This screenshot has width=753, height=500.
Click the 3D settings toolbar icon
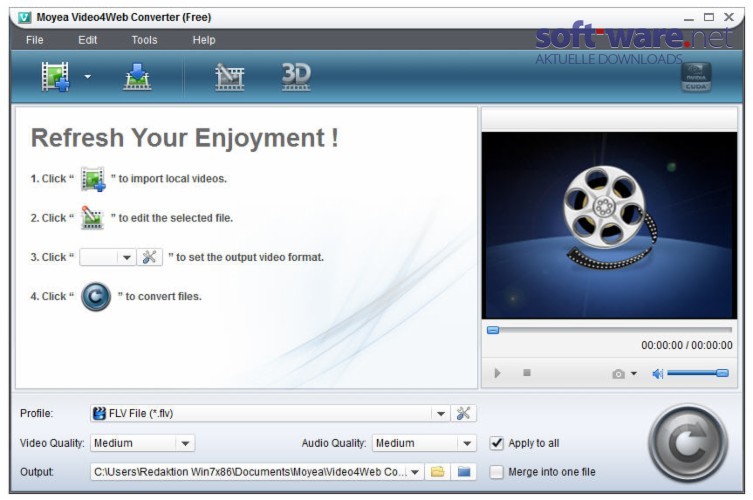tap(296, 77)
